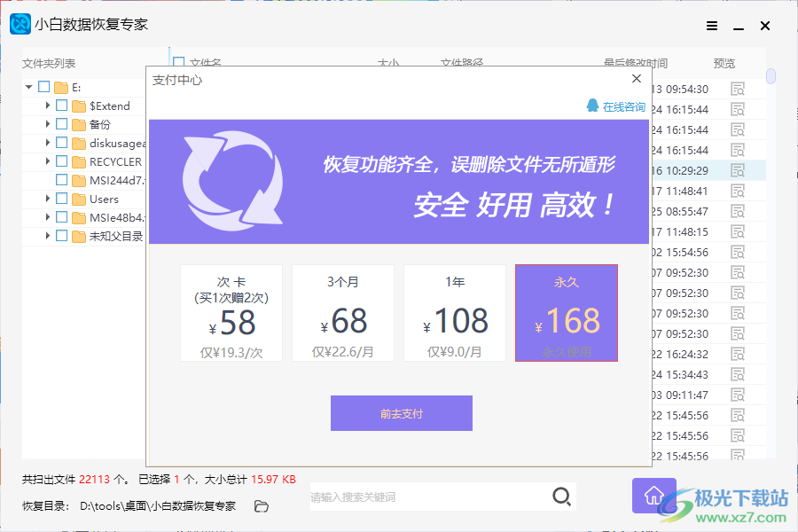Select the 永久 168 yuan pricing plan
Viewport: 798px width, 532px height.
tap(566, 312)
